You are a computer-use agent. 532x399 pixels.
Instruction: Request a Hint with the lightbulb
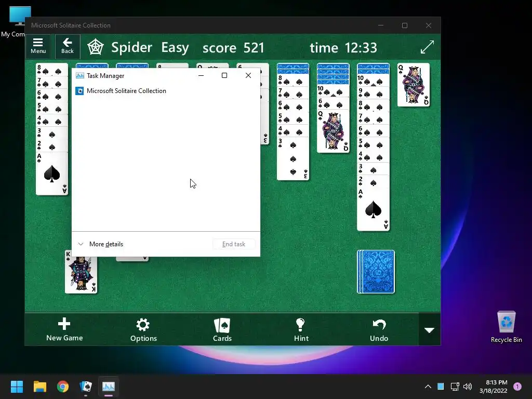[x=301, y=330]
